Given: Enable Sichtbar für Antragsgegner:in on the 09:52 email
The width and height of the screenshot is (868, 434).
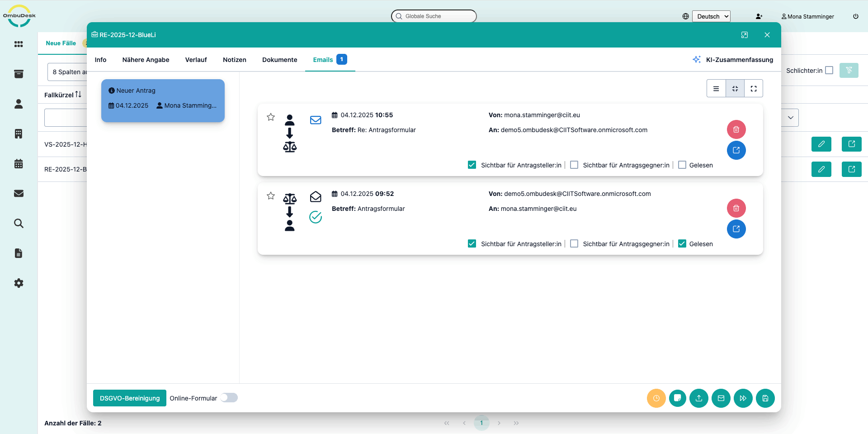Looking at the screenshot, I should click(574, 244).
